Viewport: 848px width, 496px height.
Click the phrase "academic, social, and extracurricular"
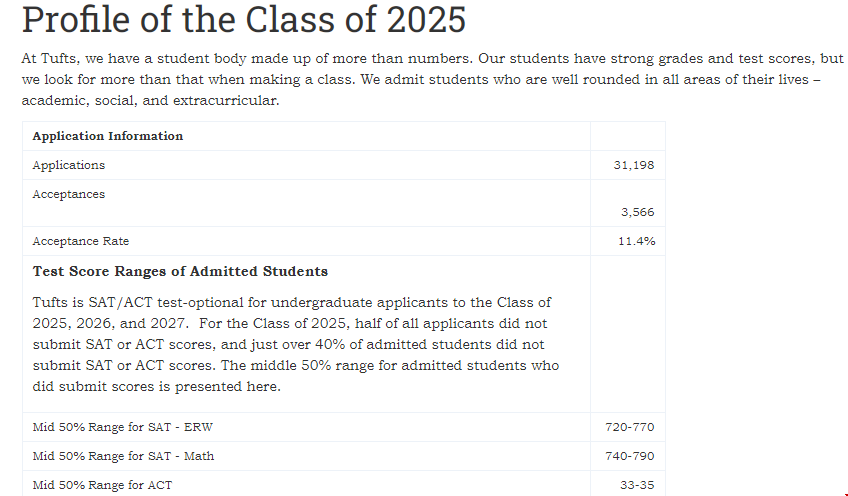[150, 102]
